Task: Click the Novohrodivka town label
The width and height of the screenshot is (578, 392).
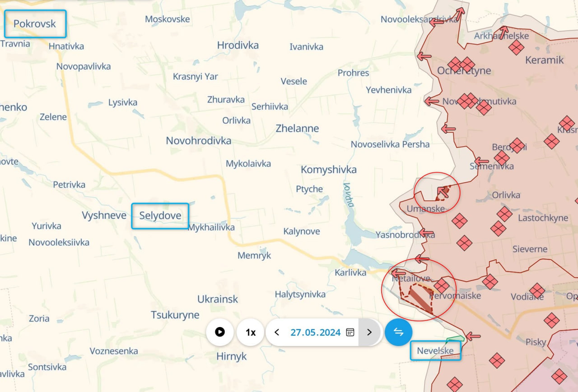Action: point(199,140)
